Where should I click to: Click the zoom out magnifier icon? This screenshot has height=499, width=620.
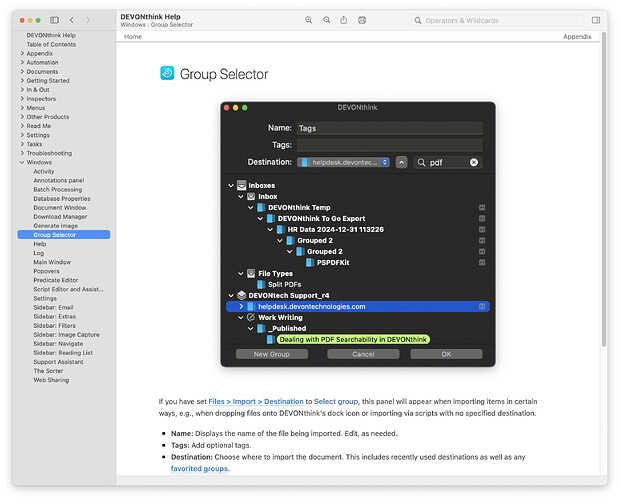(326, 20)
